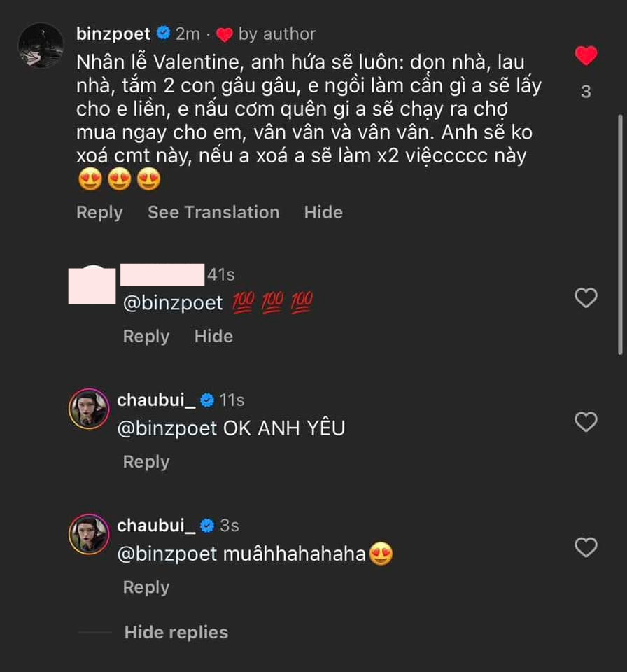Screen dimensions: 627x672
Task: Open the binzpoet username link
Action: click(113, 34)
